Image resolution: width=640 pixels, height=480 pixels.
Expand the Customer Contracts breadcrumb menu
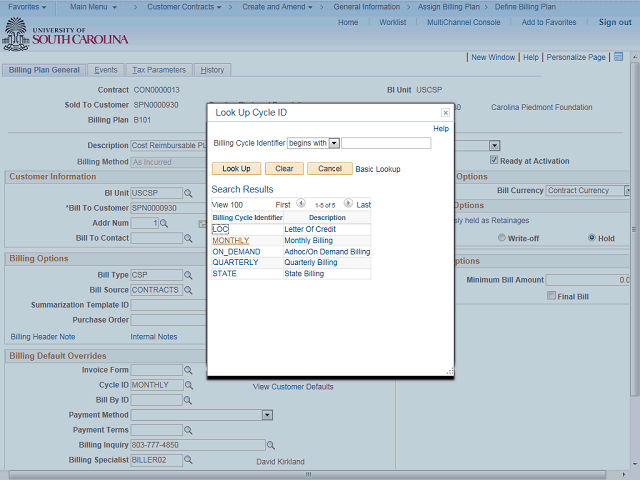click(x=184, y=7)
